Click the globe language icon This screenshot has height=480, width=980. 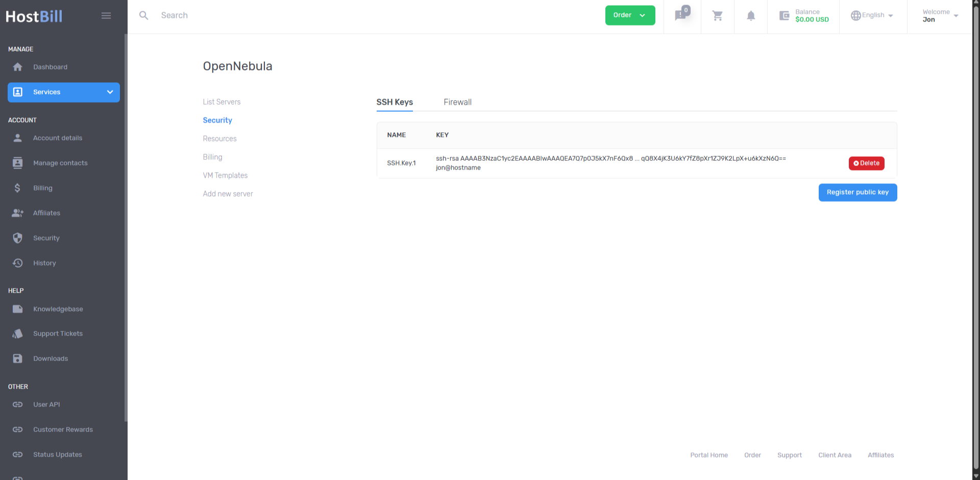(856, 15)
